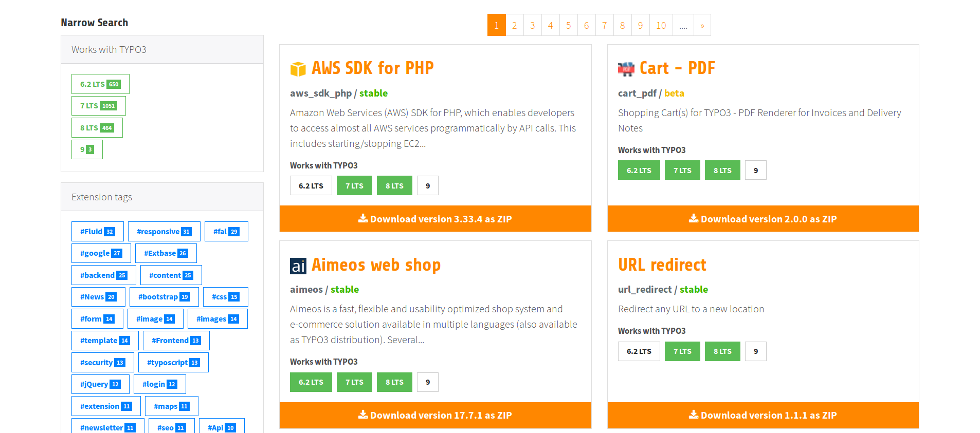The height and width of the screenshot is (433, 980).
Task: Select the #content tag filter
Action: click(x=171, y=275)
